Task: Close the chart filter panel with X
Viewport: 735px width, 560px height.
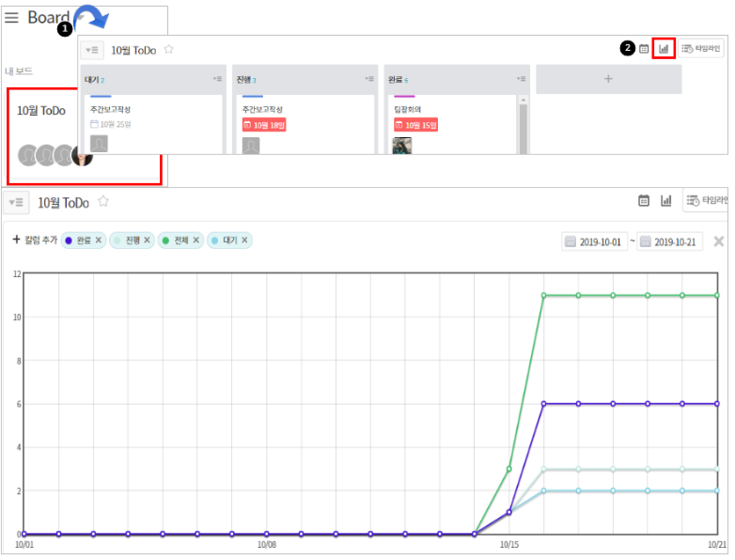Action: [719, 241]
